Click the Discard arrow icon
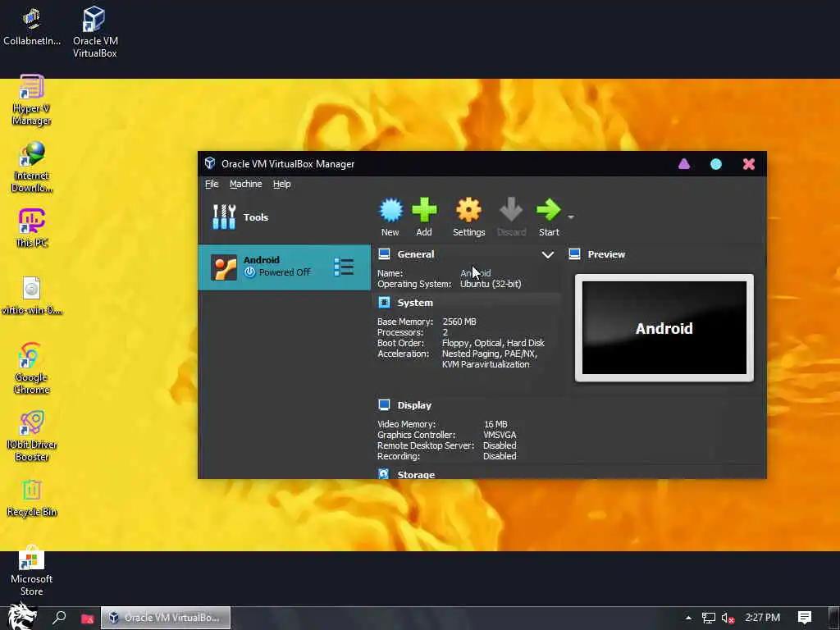This screenshot has height=630, width=840. 511,209
